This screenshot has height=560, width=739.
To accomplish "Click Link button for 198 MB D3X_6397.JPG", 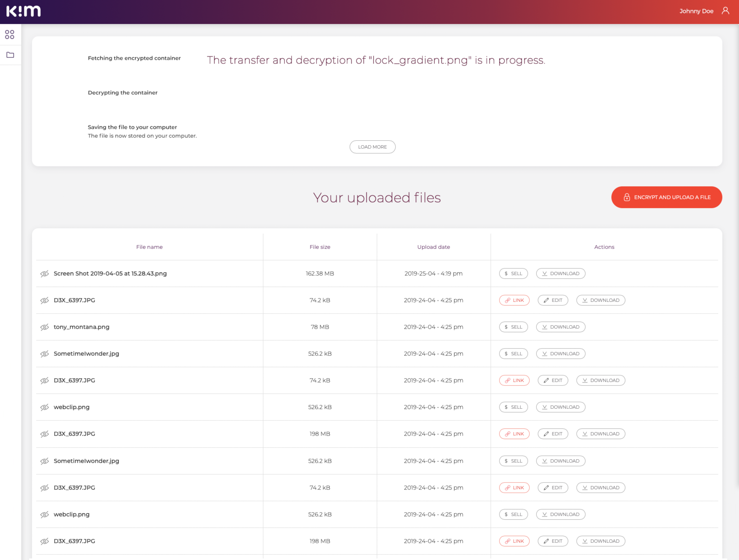I will (x=514, y=434).
